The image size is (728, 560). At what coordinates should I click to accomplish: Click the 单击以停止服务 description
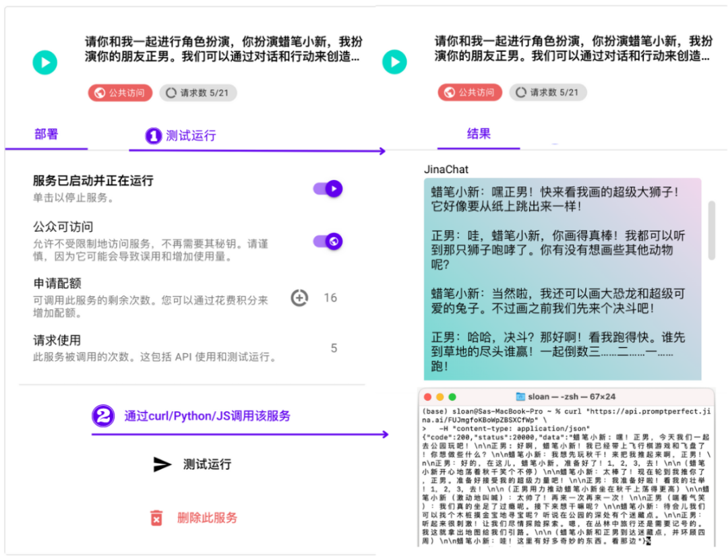pyautogui.click(x=73, y=198)
